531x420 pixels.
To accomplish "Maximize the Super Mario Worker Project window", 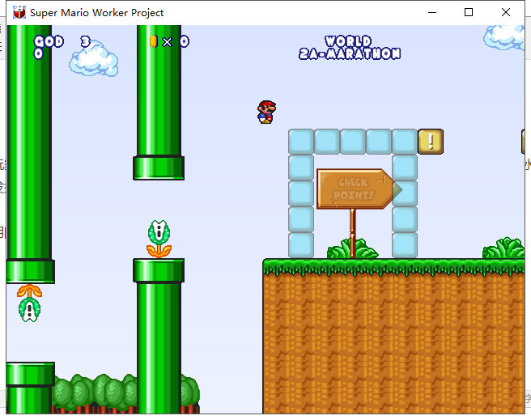I will pyautogui.click(x=469, y=12).
